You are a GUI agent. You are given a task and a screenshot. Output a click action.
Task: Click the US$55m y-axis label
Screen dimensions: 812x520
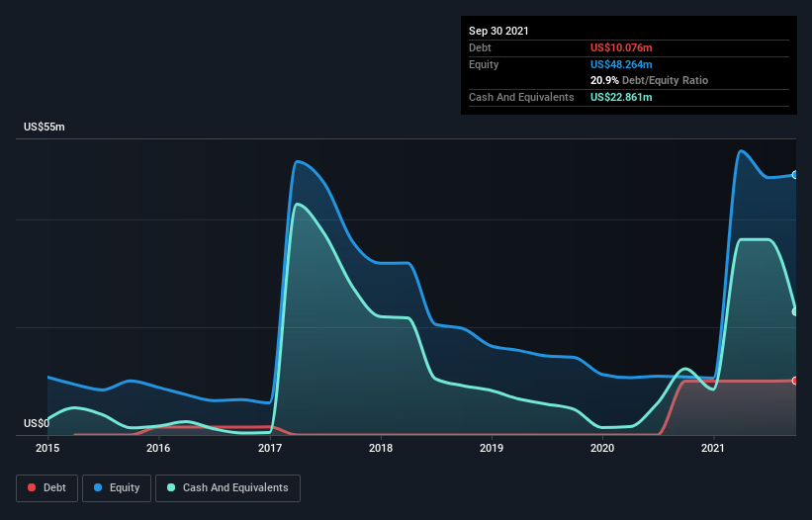pyautogui.click(x=45, y=127)
